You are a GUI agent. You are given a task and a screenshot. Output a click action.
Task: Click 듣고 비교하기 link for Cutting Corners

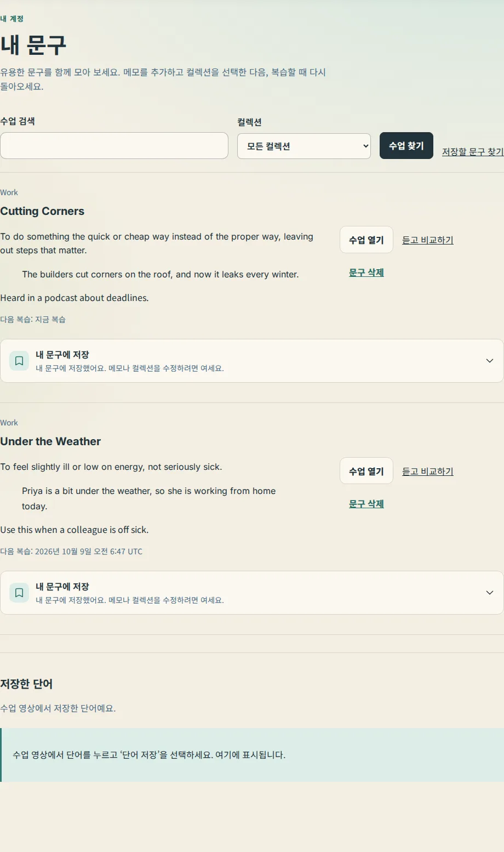428,240
